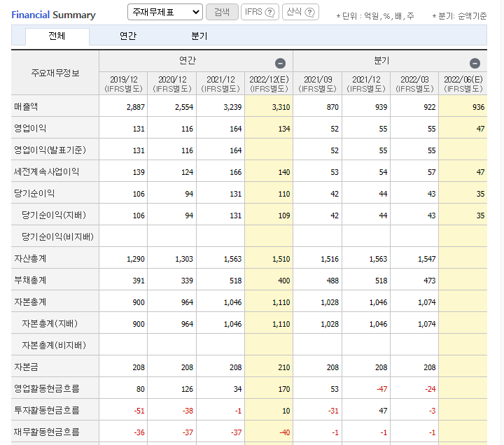Click the 2019/12 annual column header
Viewport: 504px width, 445px height.
point(123,83)
